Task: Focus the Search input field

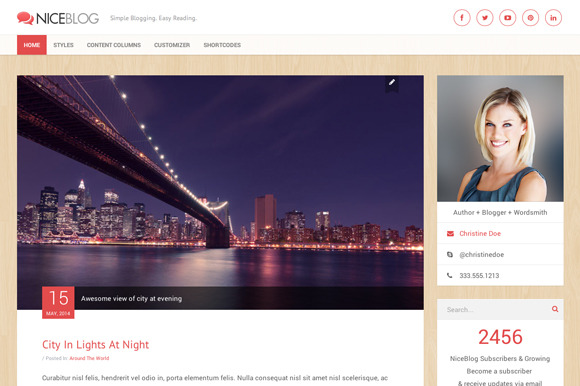Action: point(495,309)
